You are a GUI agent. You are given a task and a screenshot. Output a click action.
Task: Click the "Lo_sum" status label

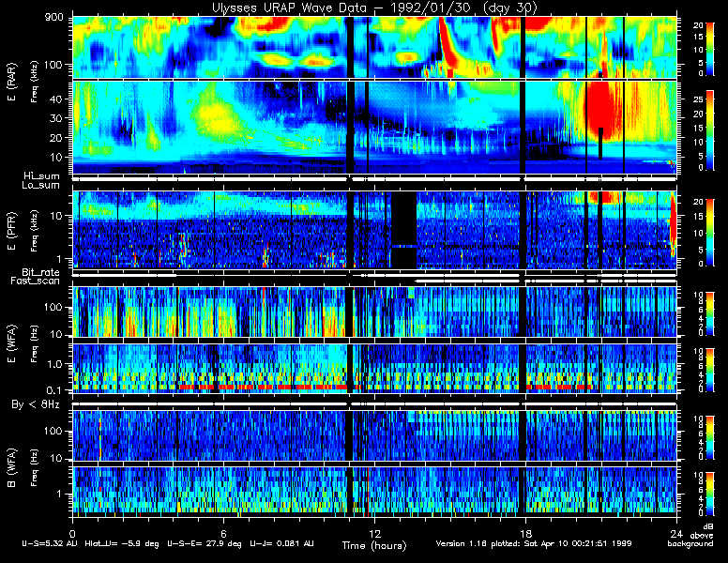point(41,186)
